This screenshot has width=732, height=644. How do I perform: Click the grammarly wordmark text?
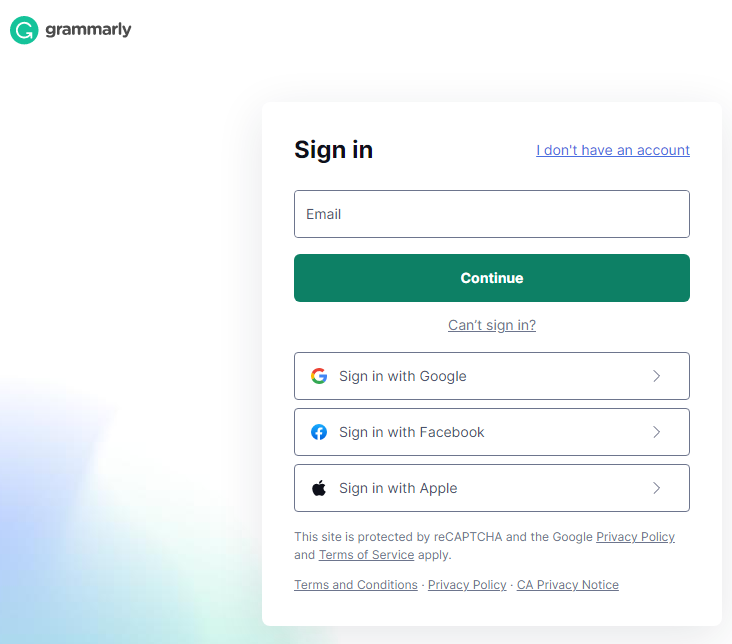[x=88, y=30]
